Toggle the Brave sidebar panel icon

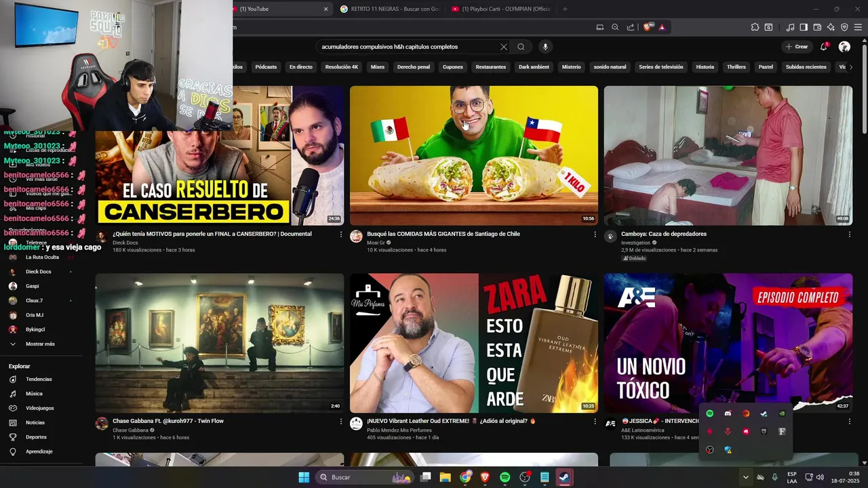(x=804, y=27)
